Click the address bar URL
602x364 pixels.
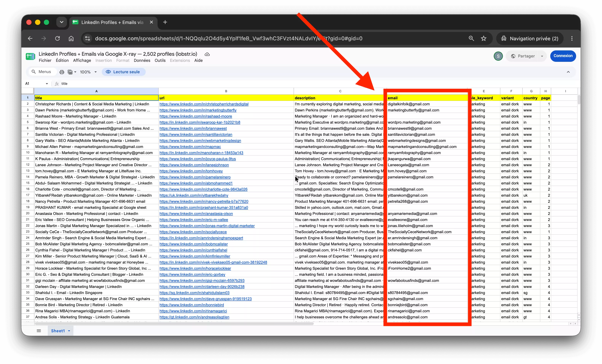tap(229, 39)
